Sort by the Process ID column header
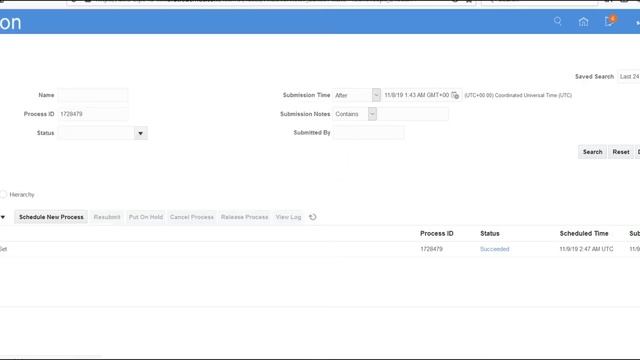 [x=436, y=233]
